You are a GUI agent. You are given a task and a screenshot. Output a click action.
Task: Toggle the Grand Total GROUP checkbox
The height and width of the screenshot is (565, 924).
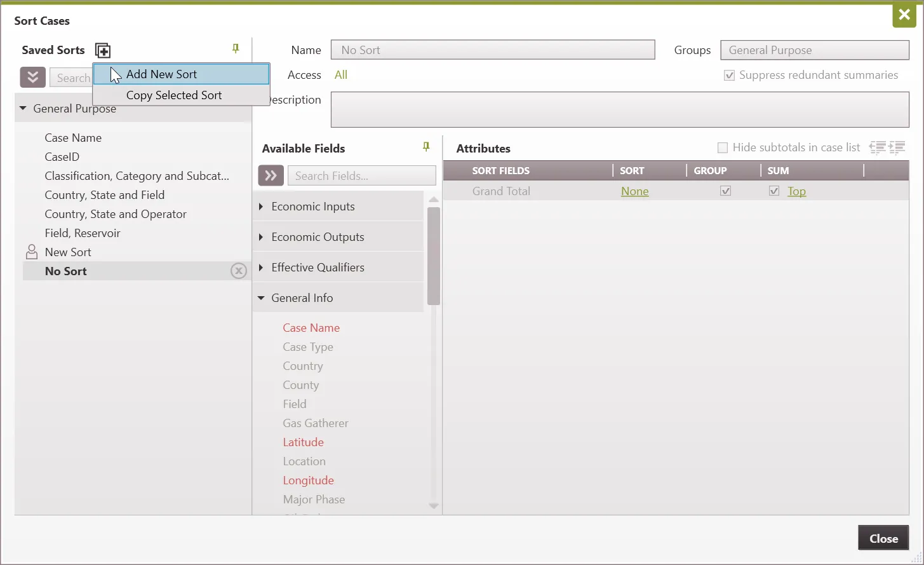(x=726, y=191)
